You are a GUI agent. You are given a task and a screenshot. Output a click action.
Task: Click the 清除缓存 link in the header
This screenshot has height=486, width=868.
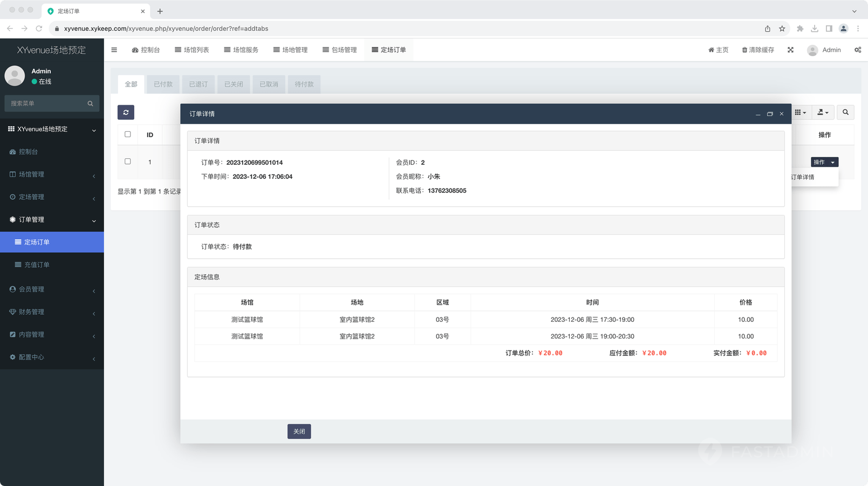(x=758, y=50)
